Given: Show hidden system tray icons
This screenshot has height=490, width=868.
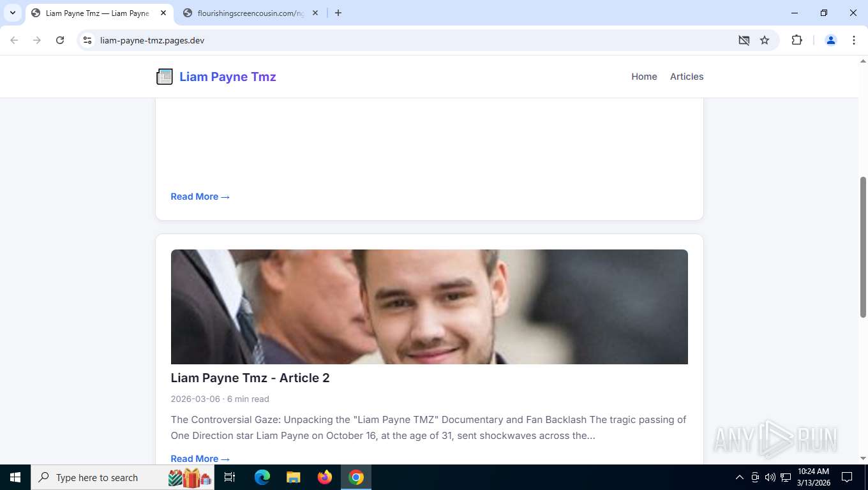Looking at the screenshot, I should [x=740, y=477].
